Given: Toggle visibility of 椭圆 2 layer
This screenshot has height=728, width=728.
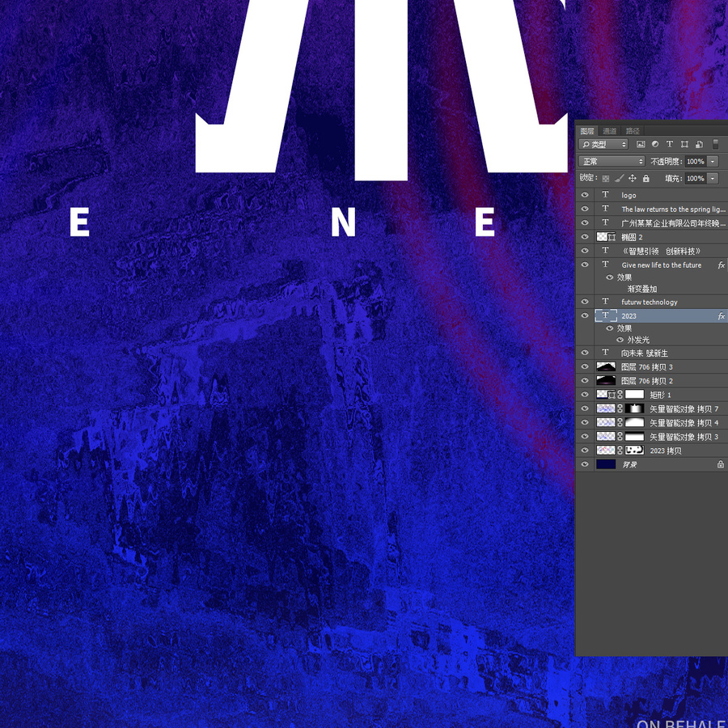Looking at the screenshot, I should 585,237.
